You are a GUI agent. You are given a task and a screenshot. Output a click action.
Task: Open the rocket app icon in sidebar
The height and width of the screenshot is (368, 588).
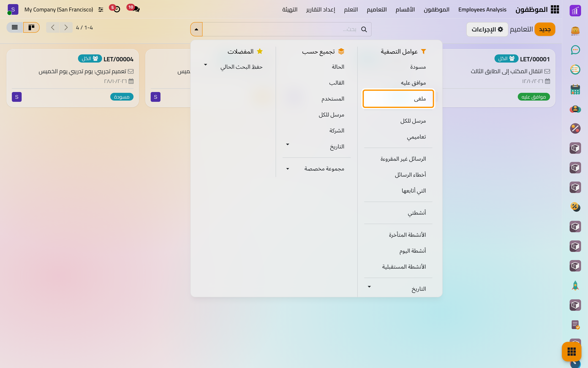575,286
